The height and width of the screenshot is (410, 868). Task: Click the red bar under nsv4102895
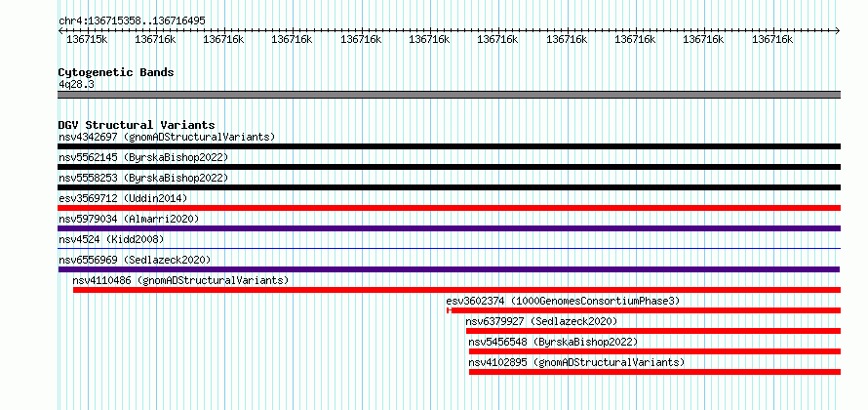[x=654, y=372]
